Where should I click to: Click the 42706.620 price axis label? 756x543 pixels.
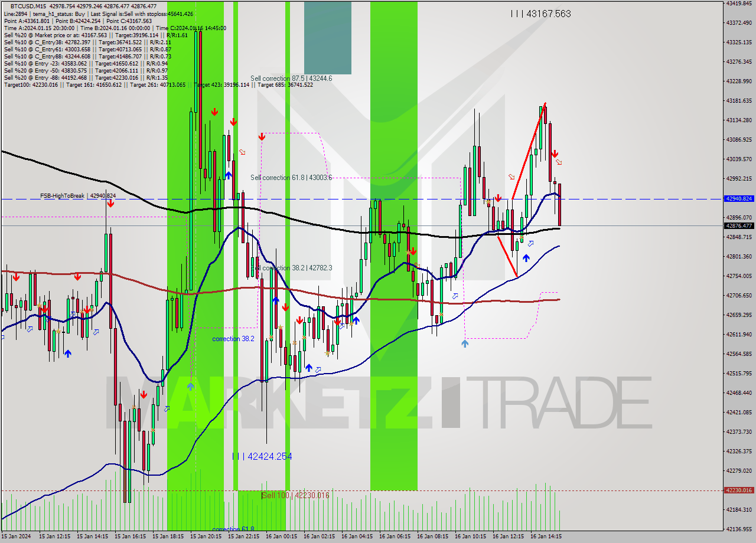739,295
